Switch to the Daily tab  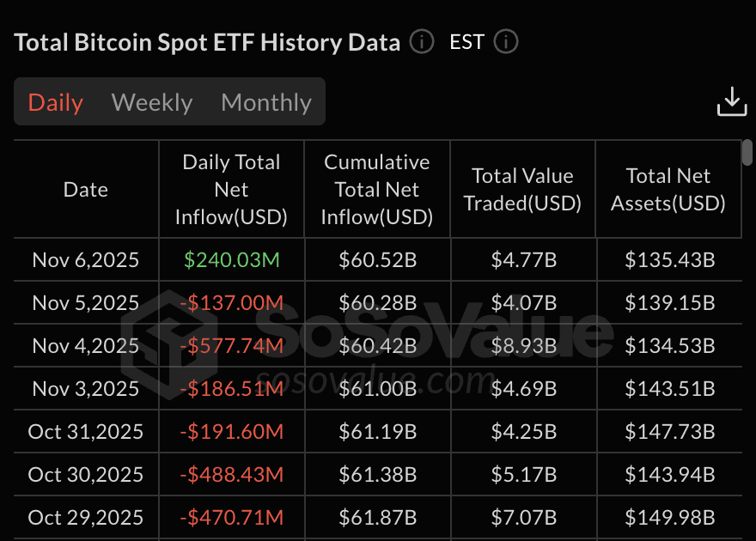coord(56,102)
